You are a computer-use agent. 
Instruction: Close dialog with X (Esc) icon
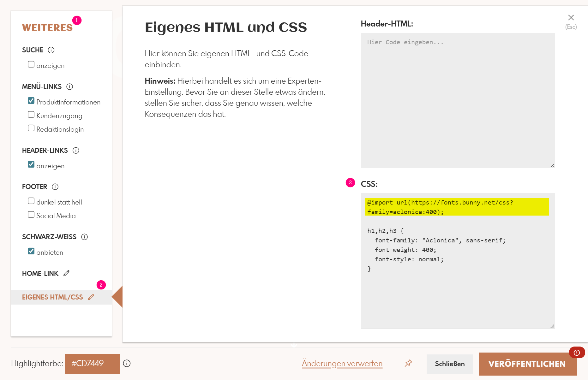pos(571,18)
